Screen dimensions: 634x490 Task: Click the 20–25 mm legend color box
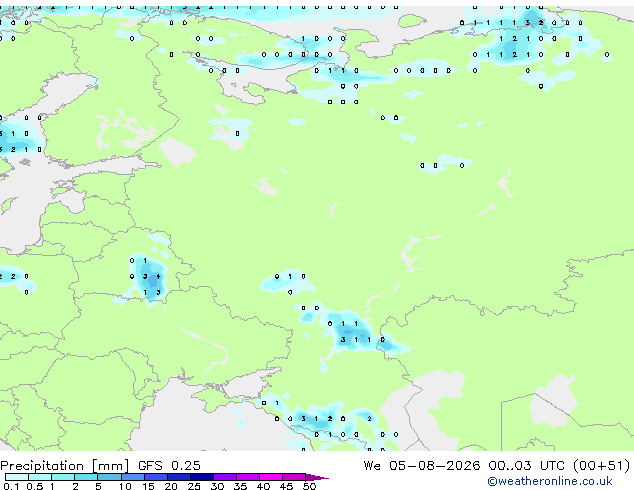point(179,477)
